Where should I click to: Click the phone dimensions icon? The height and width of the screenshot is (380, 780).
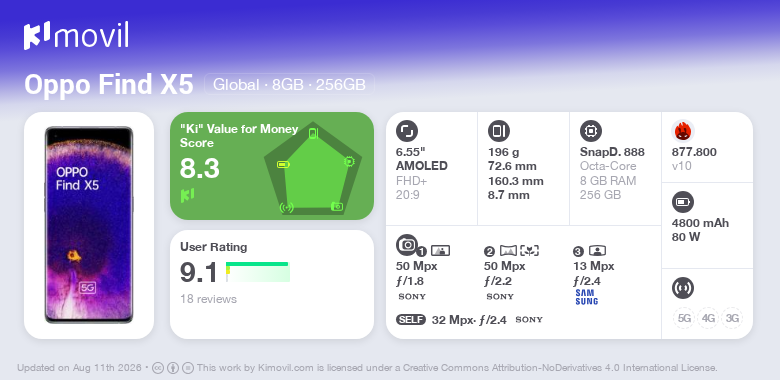click(x=498, y=131)
